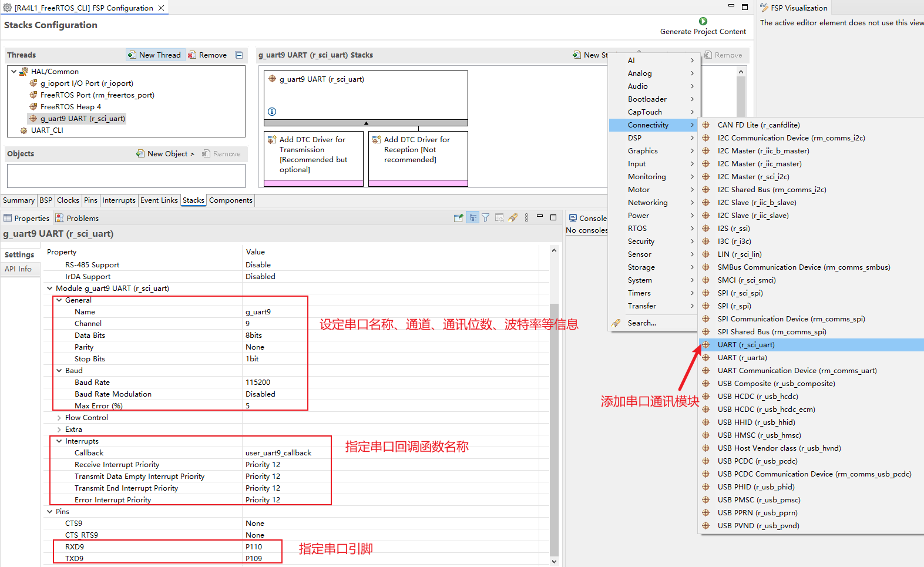This screenshot has height=567, width=924.
Task: Click the Generate Project Content green icon
Action: [703, 21]
